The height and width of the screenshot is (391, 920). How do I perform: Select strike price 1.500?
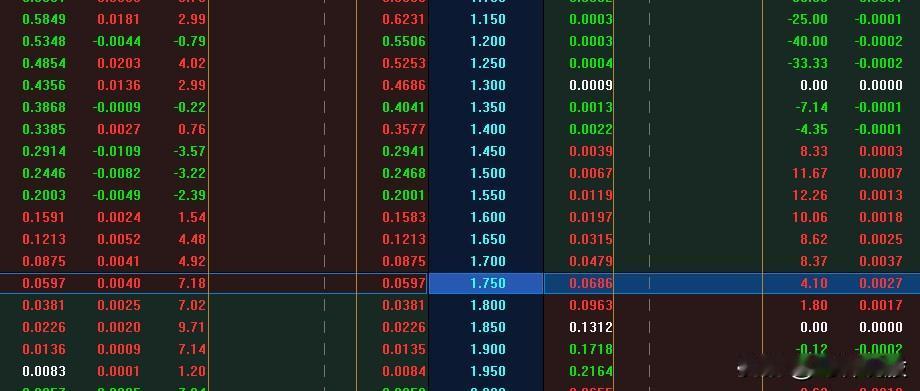click(488, 173)
